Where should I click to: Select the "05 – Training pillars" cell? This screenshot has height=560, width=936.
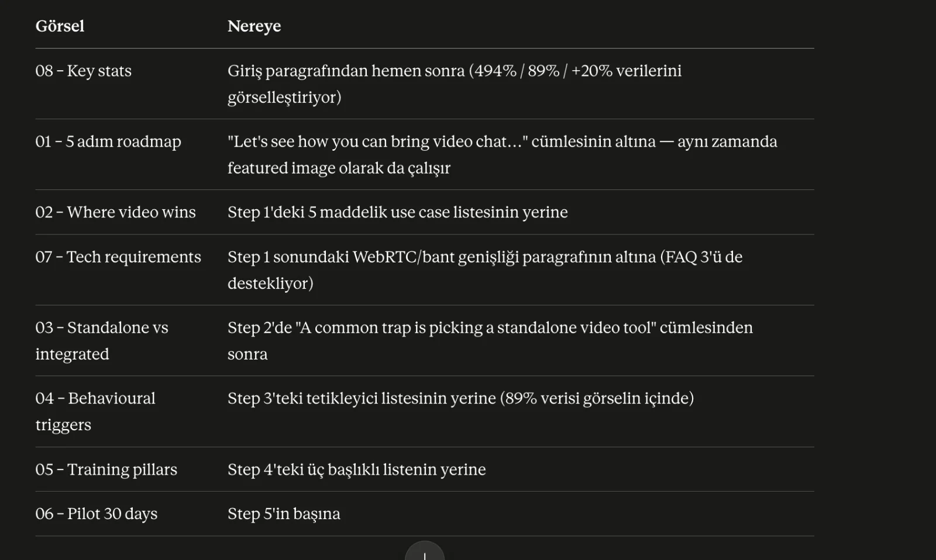point(106,469)
